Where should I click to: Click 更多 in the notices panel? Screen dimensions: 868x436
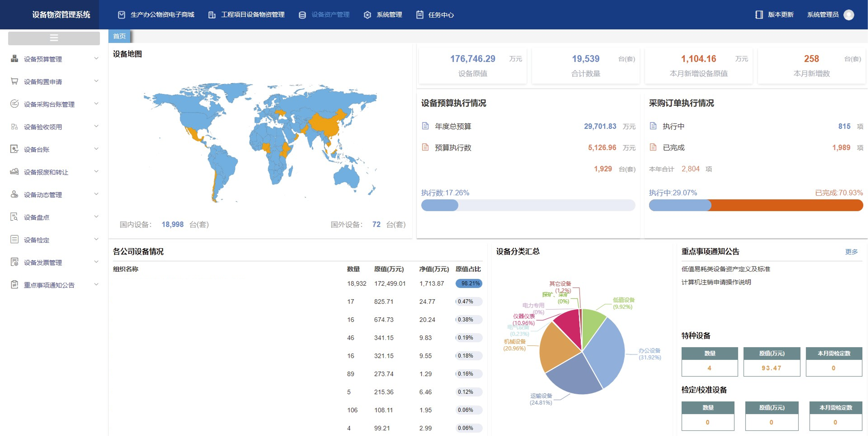[851, 252]
